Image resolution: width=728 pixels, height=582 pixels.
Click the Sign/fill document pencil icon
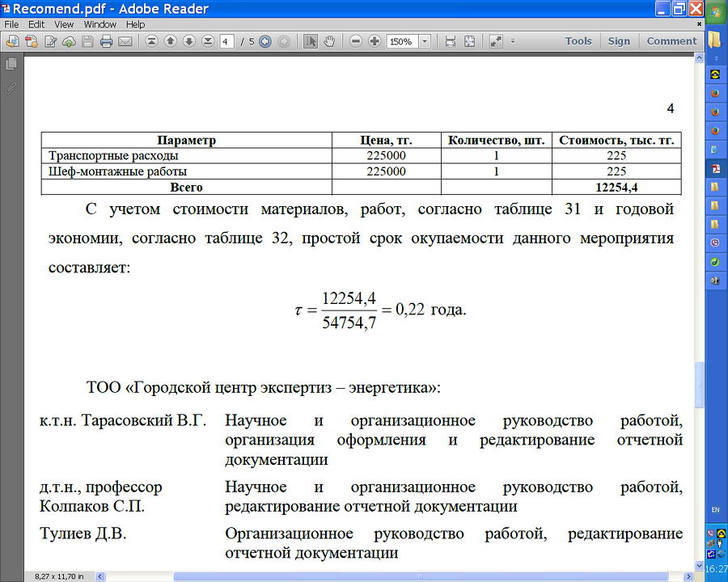(x=51, y=41)
